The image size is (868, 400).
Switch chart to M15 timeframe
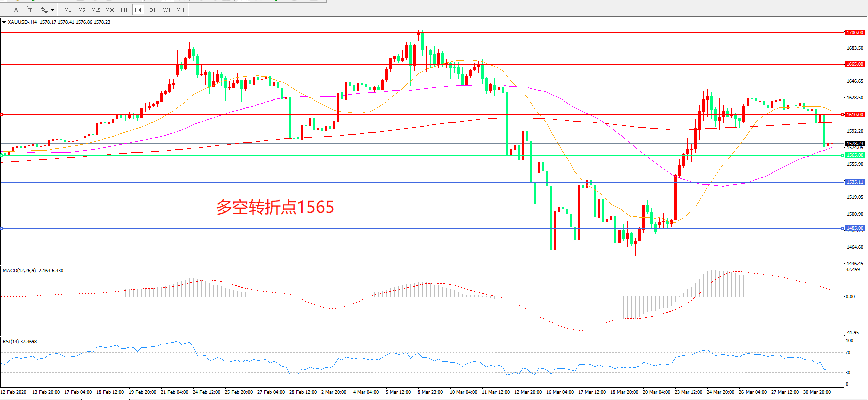point(96,10)
